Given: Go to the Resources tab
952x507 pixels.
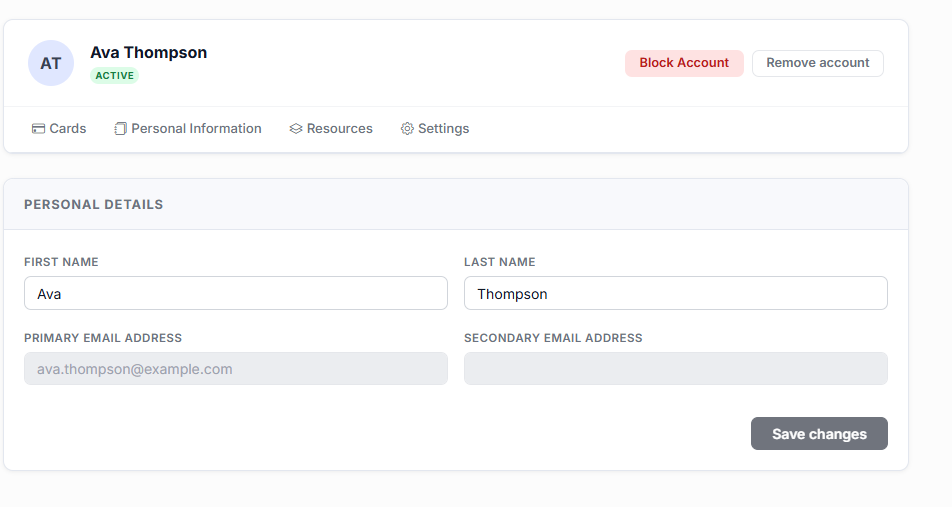Looking at the screenshot, I should pyautogui.click(x=331, y=129).
